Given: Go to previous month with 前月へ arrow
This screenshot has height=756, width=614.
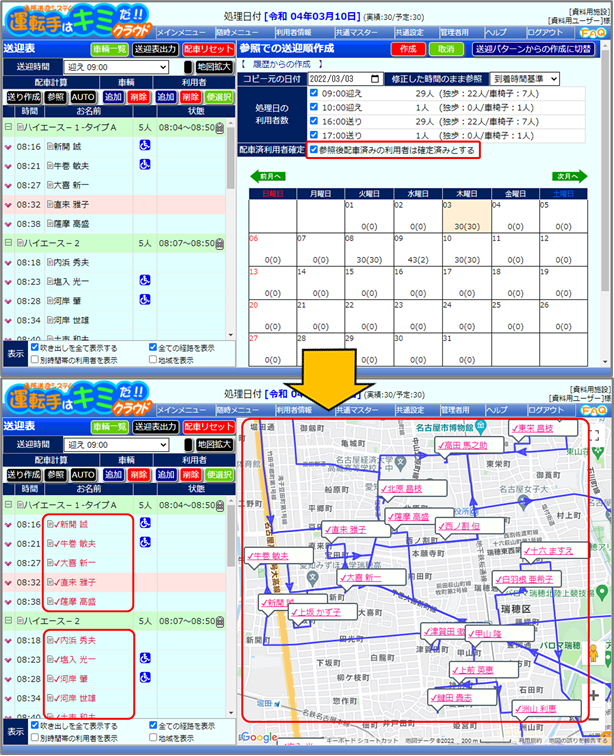Looking at the screenshot, I should click(x=268, y=176).
